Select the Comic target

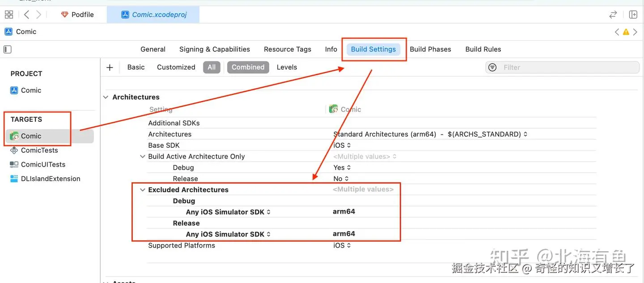(50, 136)
